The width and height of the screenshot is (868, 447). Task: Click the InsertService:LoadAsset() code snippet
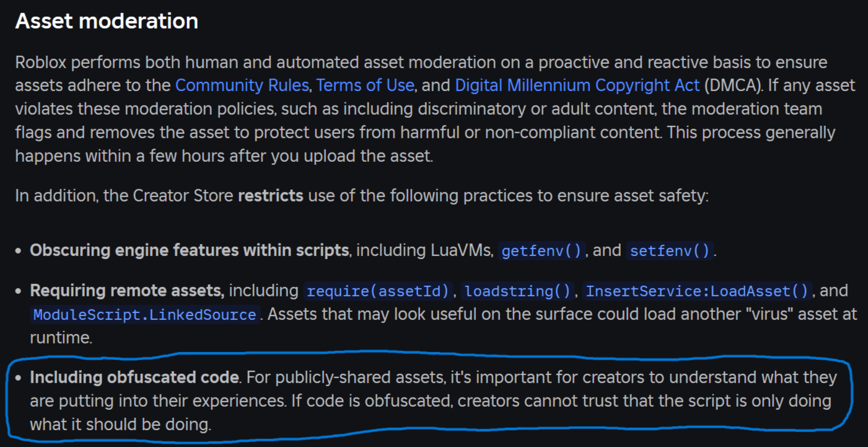698,291
